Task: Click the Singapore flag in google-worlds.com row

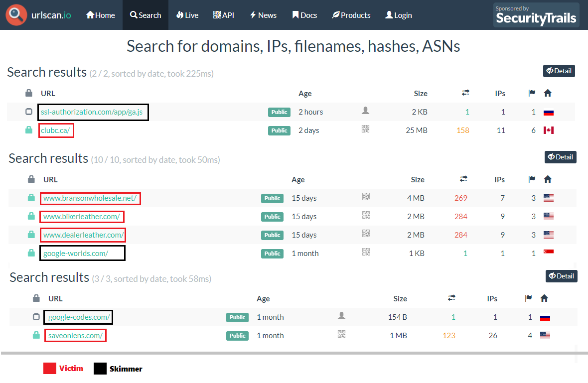Action: click(548, 252)
